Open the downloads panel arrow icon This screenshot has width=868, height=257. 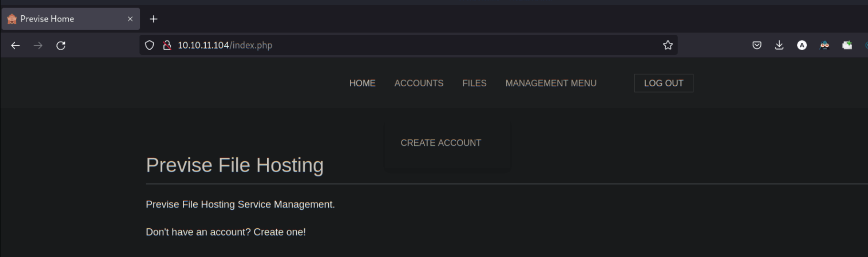tap(779, 45)
